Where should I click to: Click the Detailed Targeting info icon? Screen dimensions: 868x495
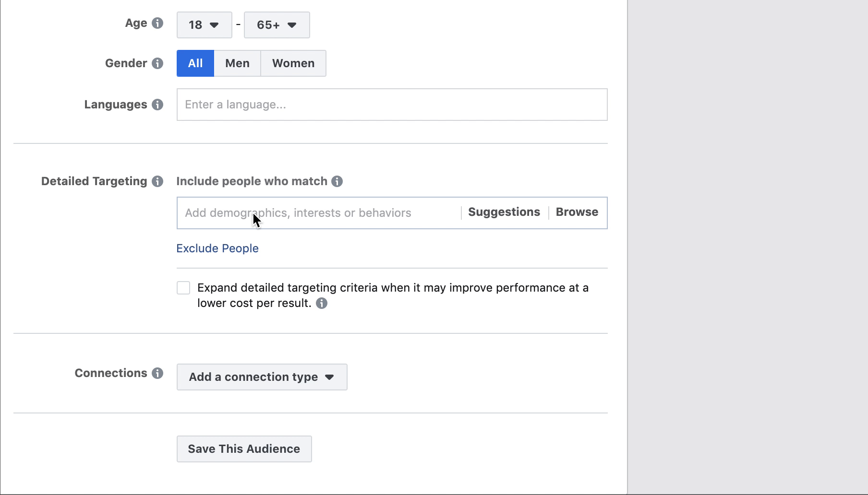(x=157, y=181)
